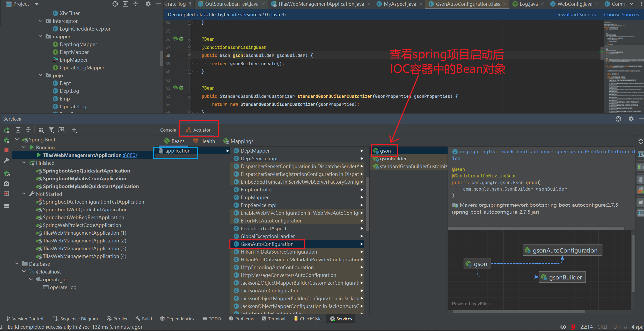644x331 pixels.
Task: Collapse the mapper folder in the Project tree
Action: [41, 37]
